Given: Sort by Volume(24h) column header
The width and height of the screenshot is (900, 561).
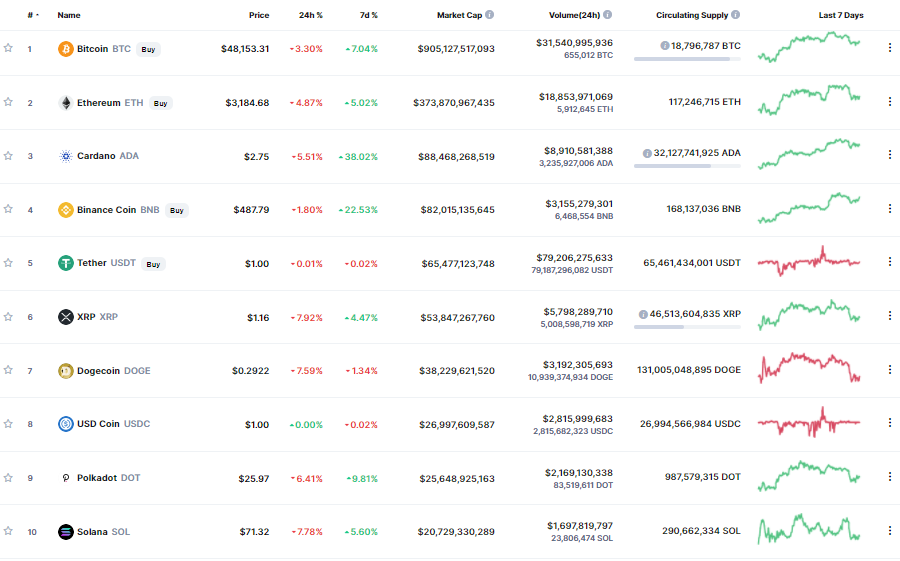Looking at the screenshot, I should [x=574, y=15].
